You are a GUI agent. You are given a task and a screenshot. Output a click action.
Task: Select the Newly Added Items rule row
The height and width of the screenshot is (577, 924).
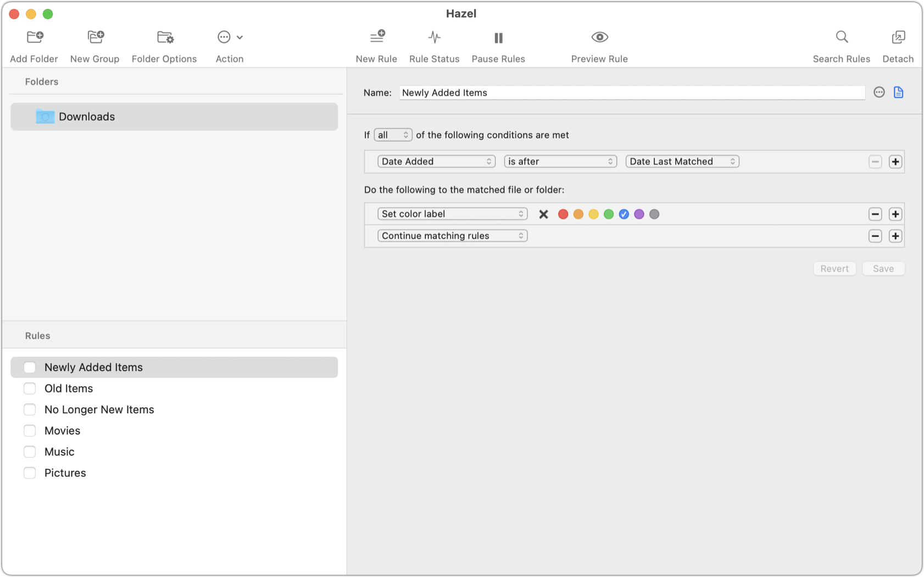[174, 367]
